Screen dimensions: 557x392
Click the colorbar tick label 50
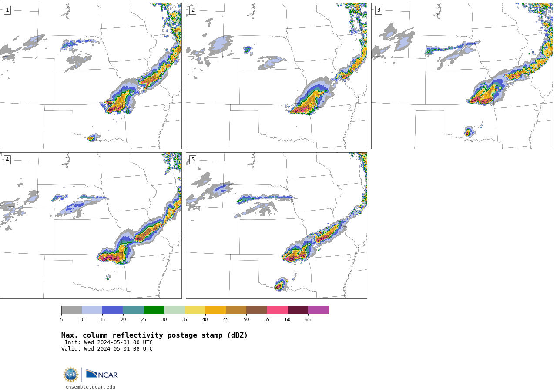(x=246, y=320)
